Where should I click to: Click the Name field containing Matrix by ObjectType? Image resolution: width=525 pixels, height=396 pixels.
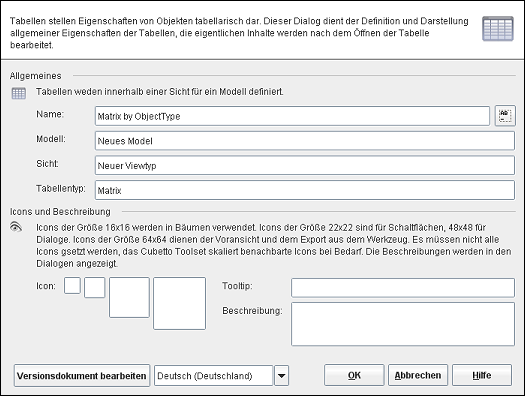(292, 116)
